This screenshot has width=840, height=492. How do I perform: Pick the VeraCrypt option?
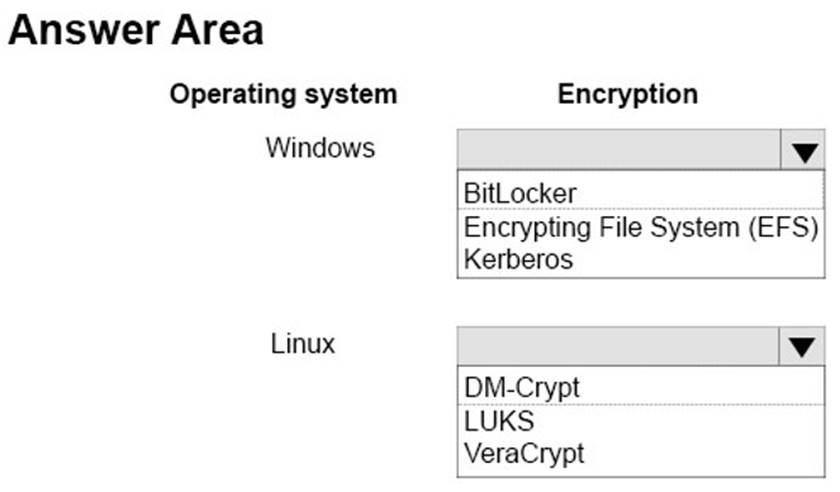point(524,452)
